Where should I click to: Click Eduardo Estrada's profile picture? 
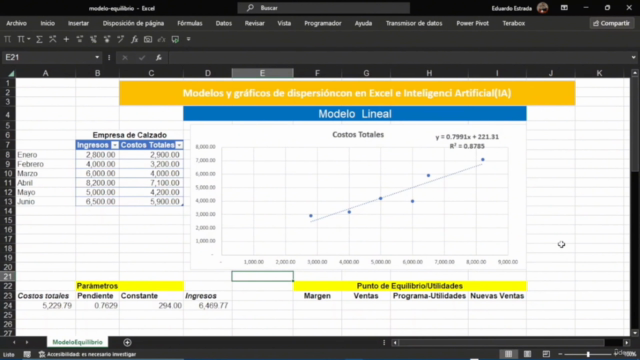[542, 8]
